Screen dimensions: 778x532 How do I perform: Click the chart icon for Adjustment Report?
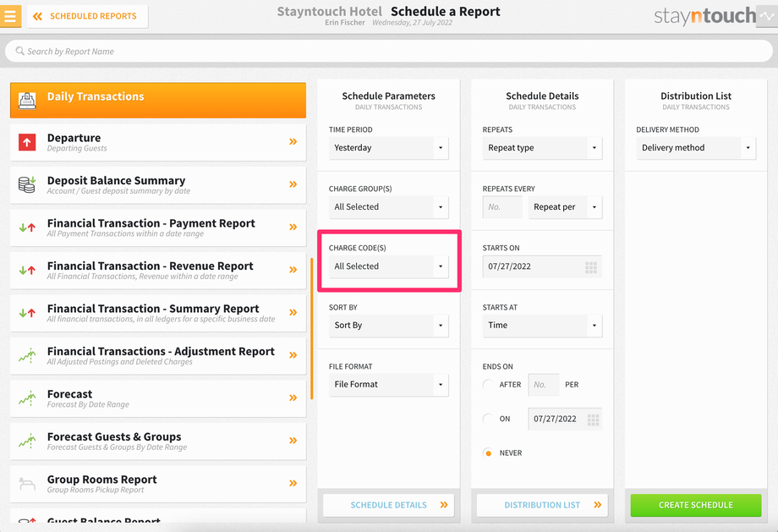coord(27,355)
